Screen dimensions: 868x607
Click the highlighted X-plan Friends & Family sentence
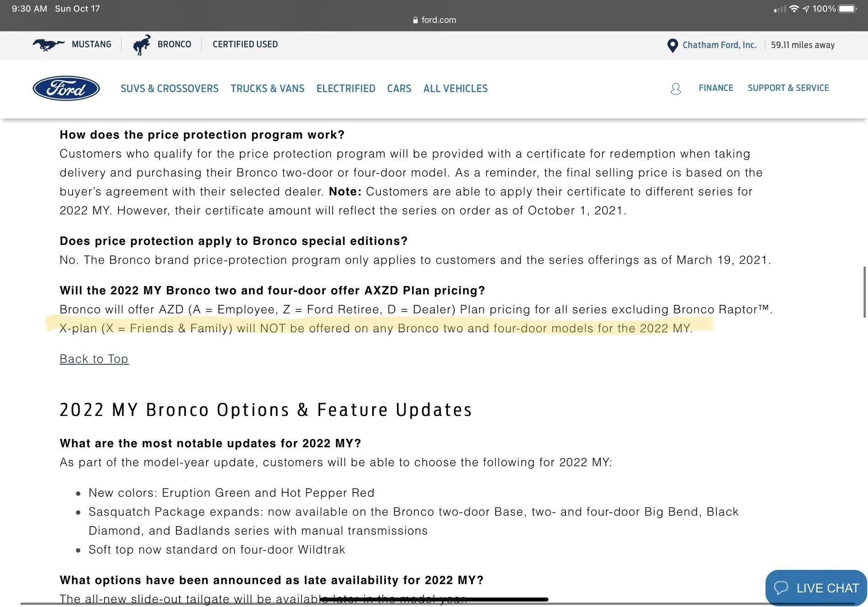(376, 328)
